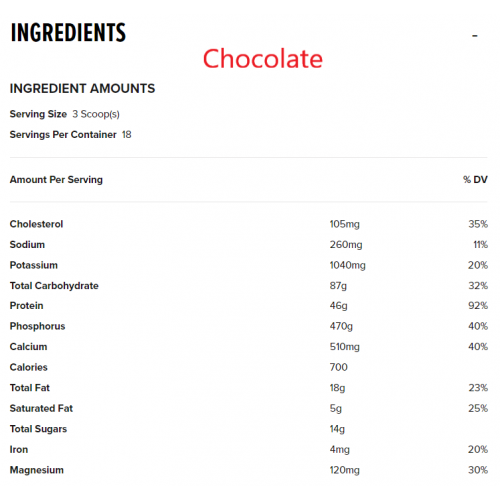The width and height of the screenshot is (500, 500).
Task: Click the Protein 92% daily value
Action: click(478, 306)
